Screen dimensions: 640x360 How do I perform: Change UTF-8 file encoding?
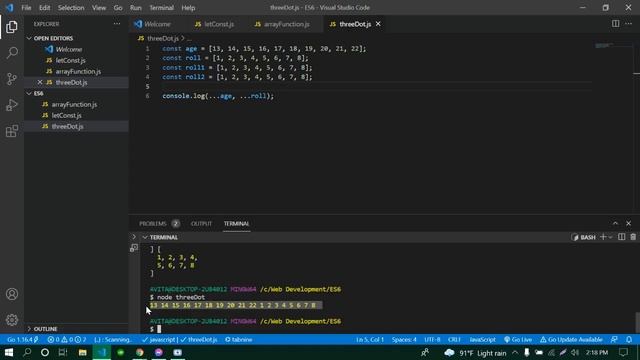[x=432, y=340]
